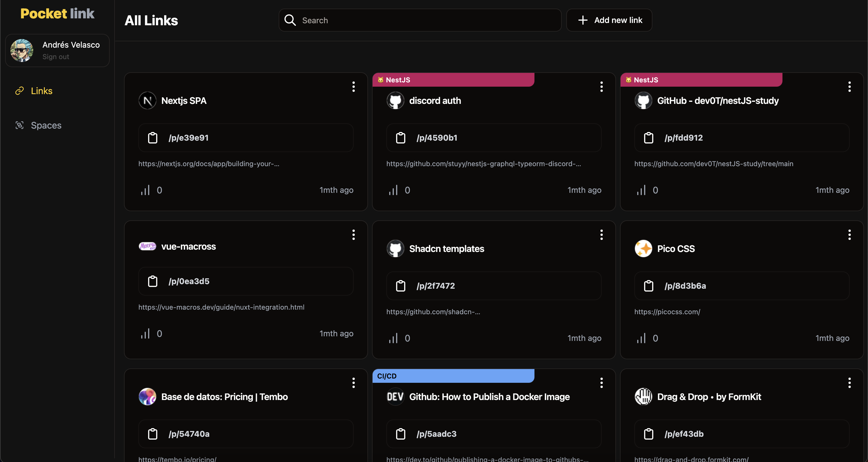Copy the /p/fdd912 short link clipboard icon

(649, 138)
